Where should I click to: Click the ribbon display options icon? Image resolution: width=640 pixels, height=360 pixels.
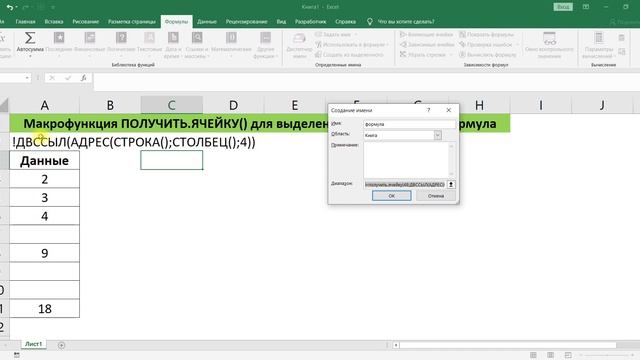click(x=586, y=7)
